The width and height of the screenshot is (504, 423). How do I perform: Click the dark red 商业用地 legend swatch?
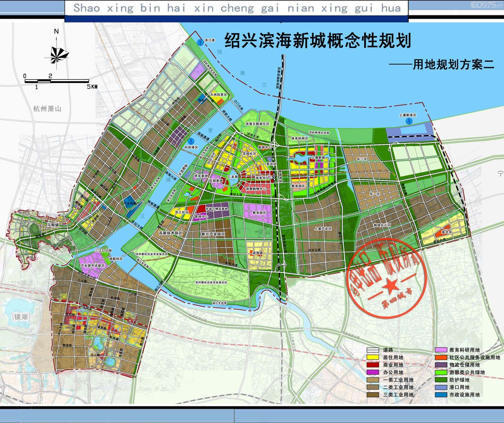pyautogui.click(x=373, y=365)
